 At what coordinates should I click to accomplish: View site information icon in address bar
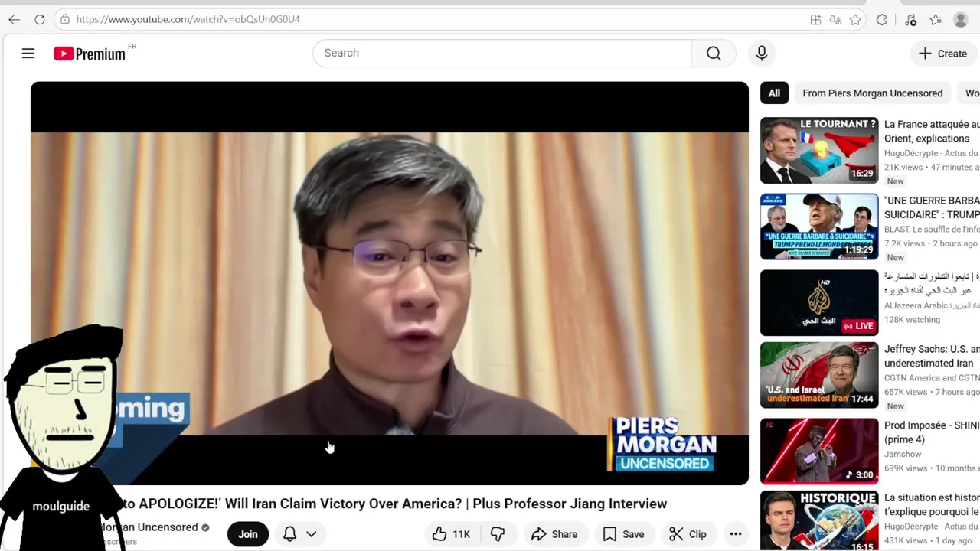tap(65, 19)
